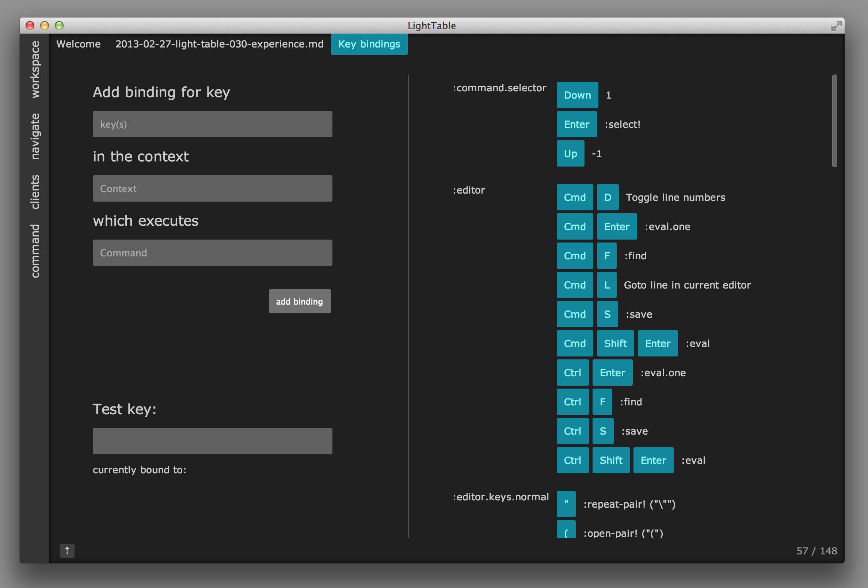Click the ':editor.keys.normal' context label
The height and width of the screenshot is (588, 868).
[501, 497]
